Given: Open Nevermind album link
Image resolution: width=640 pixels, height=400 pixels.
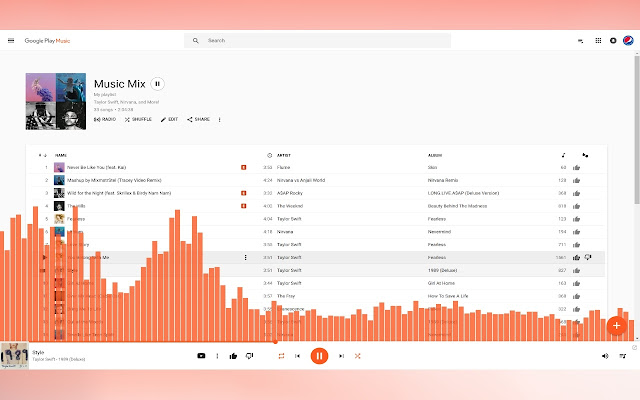Looking at the screenshot, I should (439, 232).
